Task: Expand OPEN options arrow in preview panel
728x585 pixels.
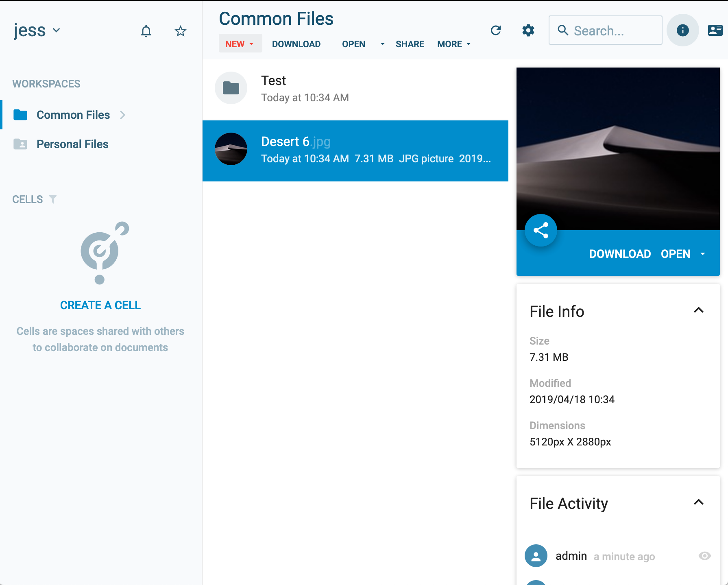Action: tap(702, 254)
